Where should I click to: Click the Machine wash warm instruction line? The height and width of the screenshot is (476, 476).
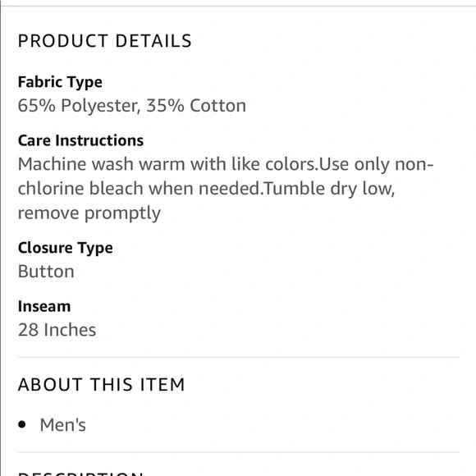(226, 164)
